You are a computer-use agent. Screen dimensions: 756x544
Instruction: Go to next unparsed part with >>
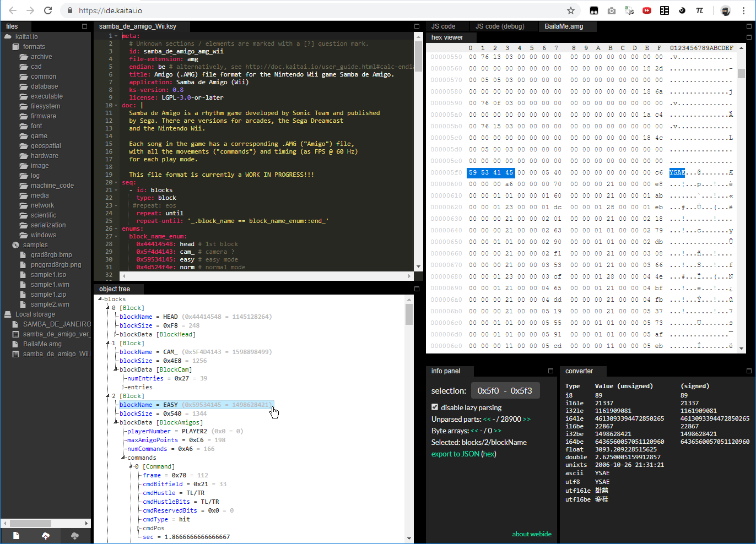527,419
